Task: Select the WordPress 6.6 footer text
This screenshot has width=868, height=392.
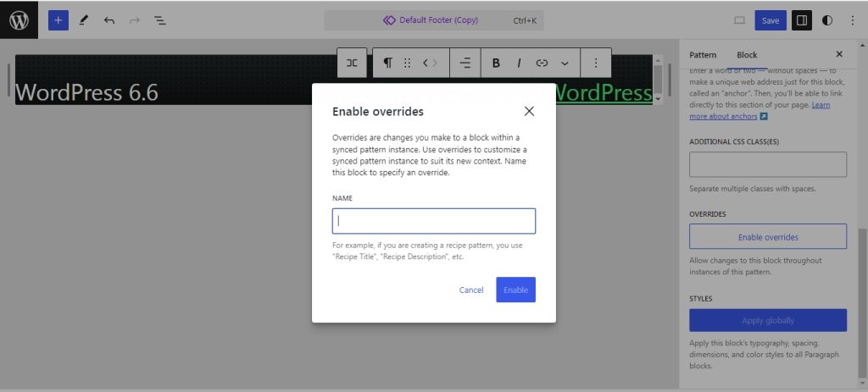Action: [x=87, y=92]
